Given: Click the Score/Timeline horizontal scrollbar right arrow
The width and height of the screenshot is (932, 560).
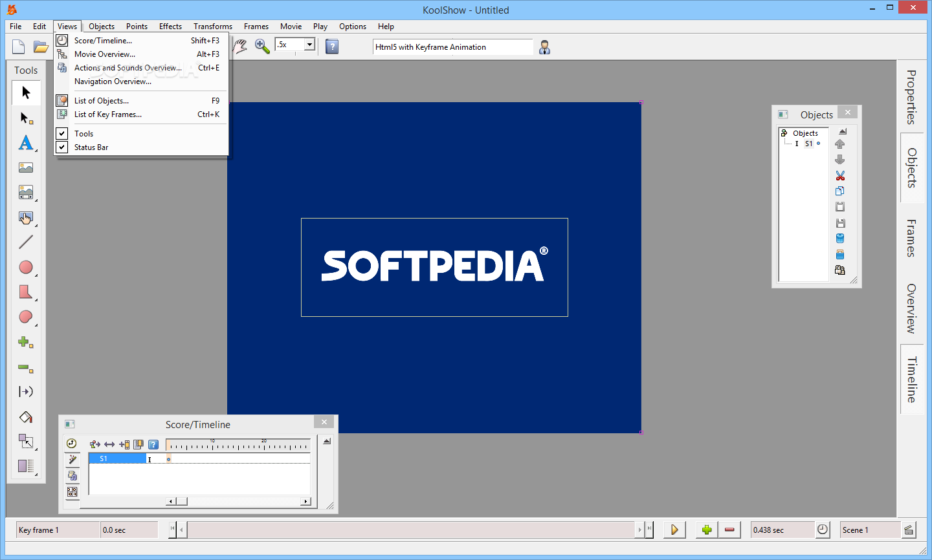Looking at the screenshot, I should coord(305,501).
